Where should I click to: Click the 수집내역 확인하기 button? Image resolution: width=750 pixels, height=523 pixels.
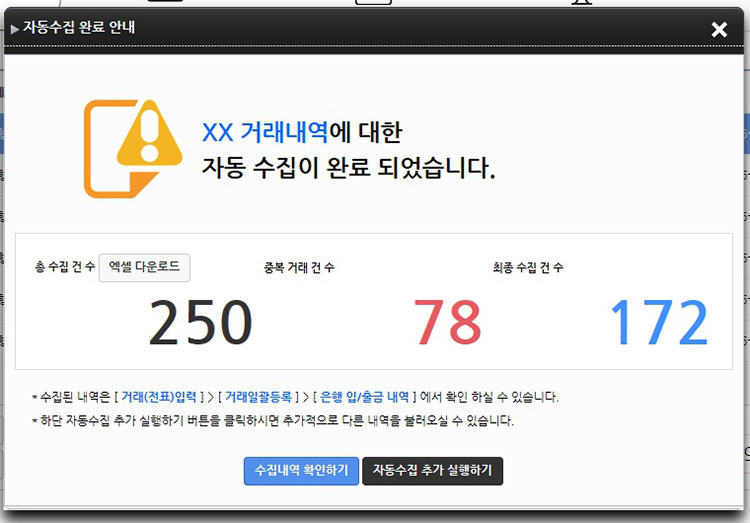[x=301, y=471]
